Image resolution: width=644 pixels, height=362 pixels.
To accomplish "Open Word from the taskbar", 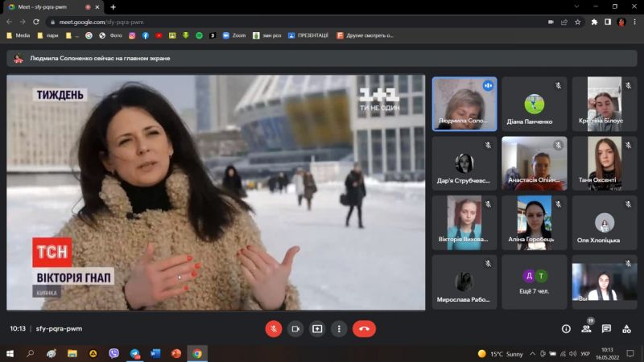I will pyautogui.click(x=155, y=353).
